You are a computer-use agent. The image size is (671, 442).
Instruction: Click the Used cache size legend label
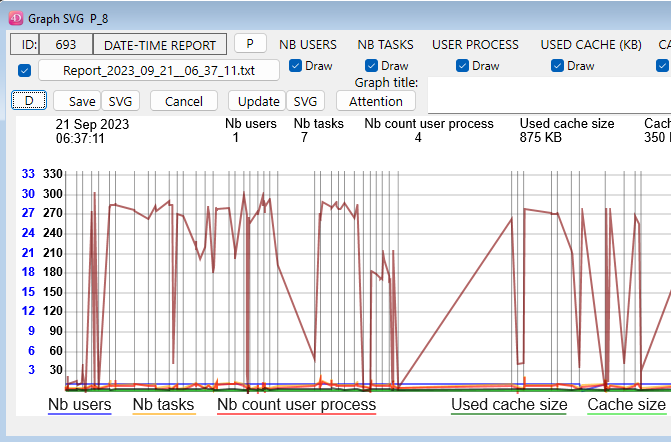point(508,404)
